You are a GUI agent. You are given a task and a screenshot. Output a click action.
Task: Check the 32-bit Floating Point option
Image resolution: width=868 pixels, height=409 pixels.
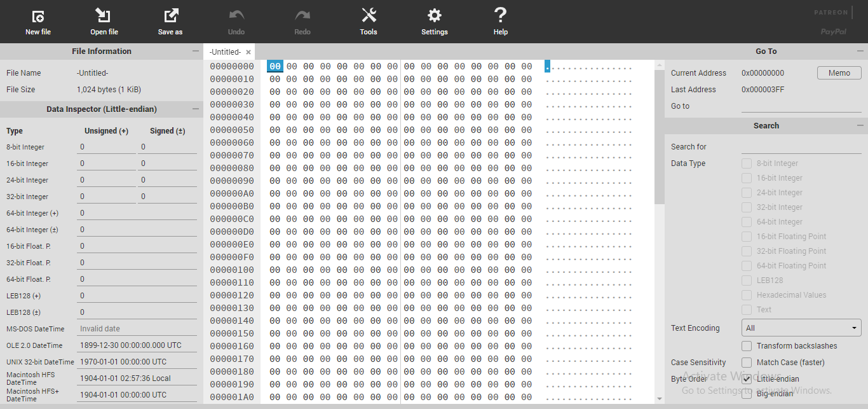point(747,251)
